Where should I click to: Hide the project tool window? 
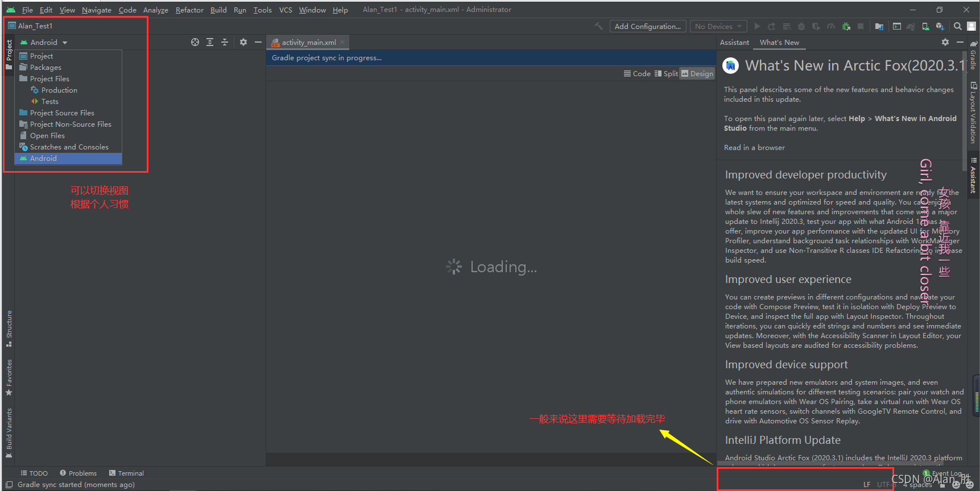258,42
